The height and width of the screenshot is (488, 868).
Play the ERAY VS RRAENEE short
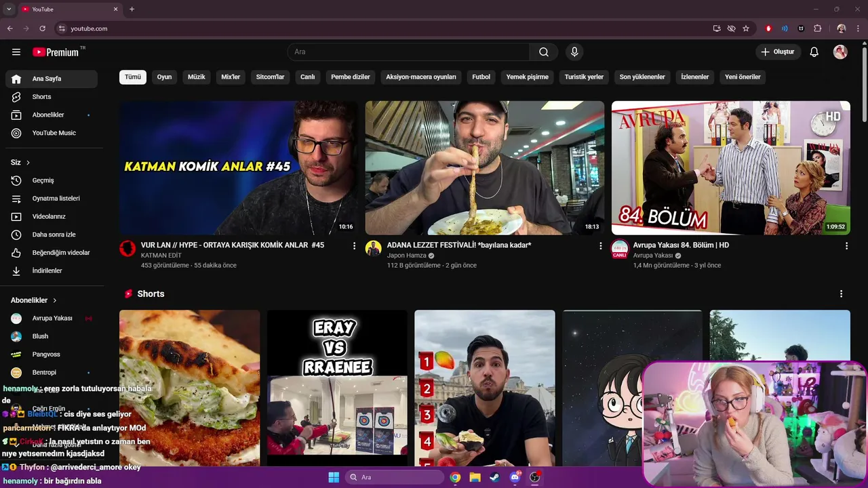coord(337,388)
